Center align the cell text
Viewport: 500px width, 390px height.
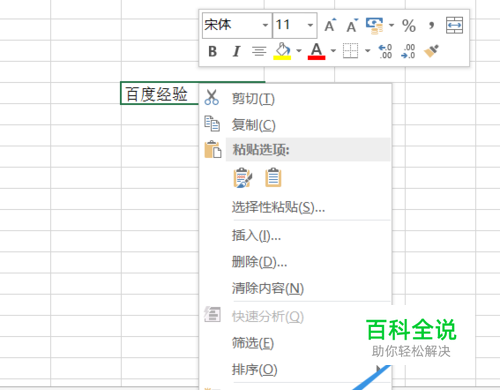(259, 51)
